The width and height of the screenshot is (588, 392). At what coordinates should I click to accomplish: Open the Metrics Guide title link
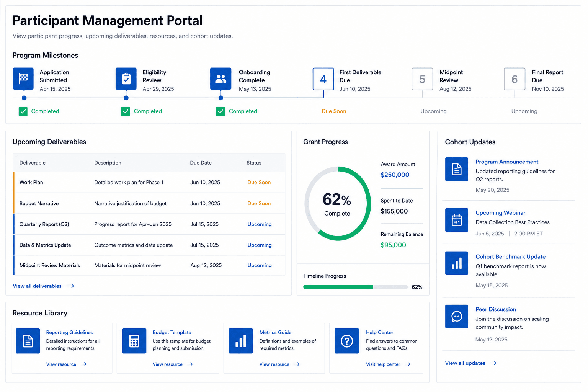tap(275, 332)
